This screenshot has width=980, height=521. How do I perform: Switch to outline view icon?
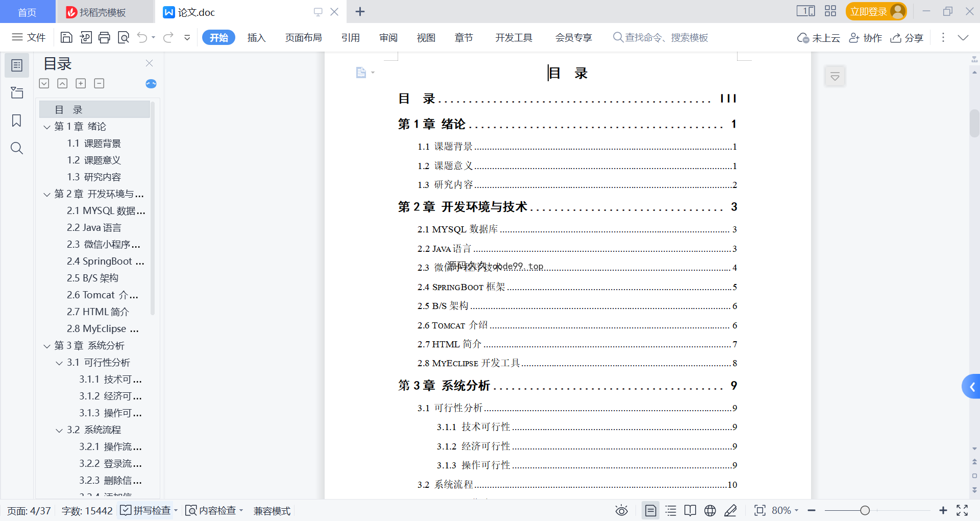tap(671, 511)
